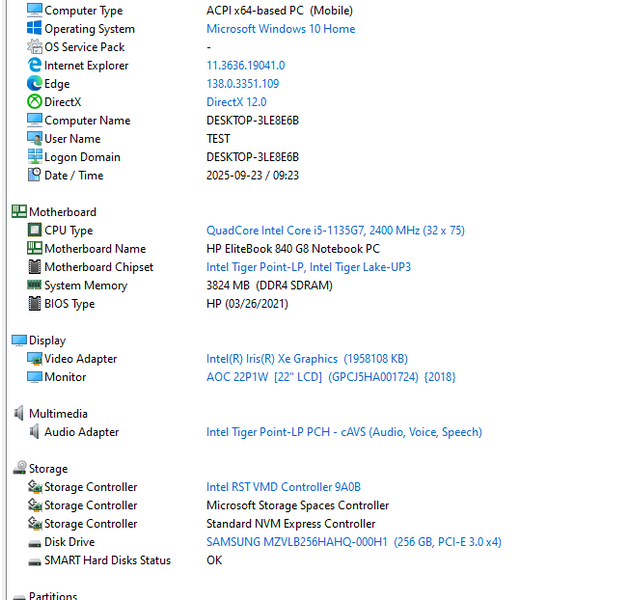Click the CPU Type chip icon
This screenshot has width=628, height=600.
coord(34,230)
